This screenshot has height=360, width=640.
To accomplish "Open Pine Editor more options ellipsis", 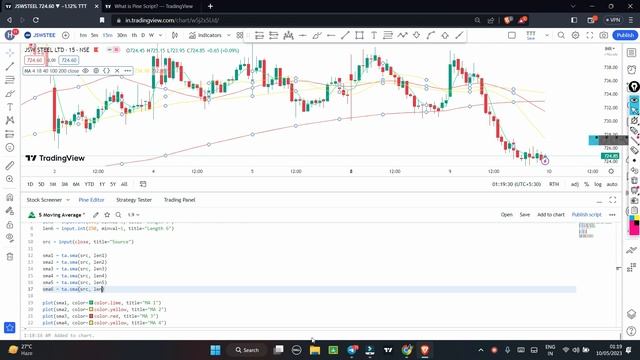I will point(612,215).
